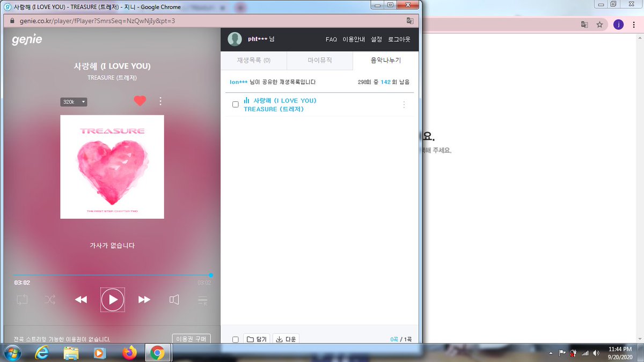This screenshot has height=362, width=644.
Task: Click the lon*** sharer username
Action: [x=238, y=82]
